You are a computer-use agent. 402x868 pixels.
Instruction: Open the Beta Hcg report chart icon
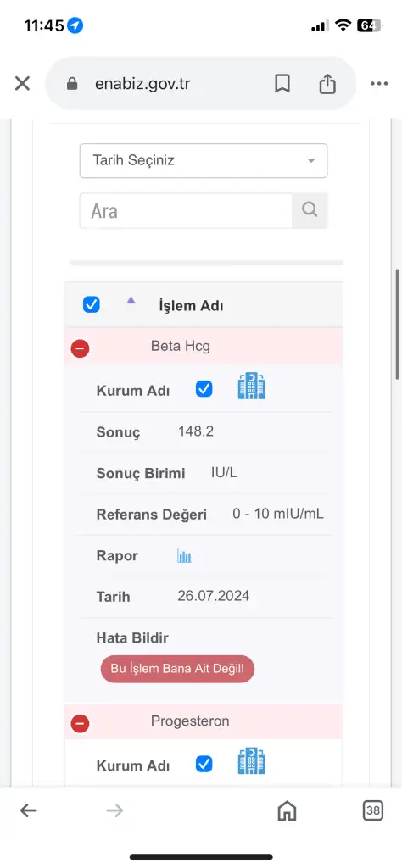[x=184, y=556]
